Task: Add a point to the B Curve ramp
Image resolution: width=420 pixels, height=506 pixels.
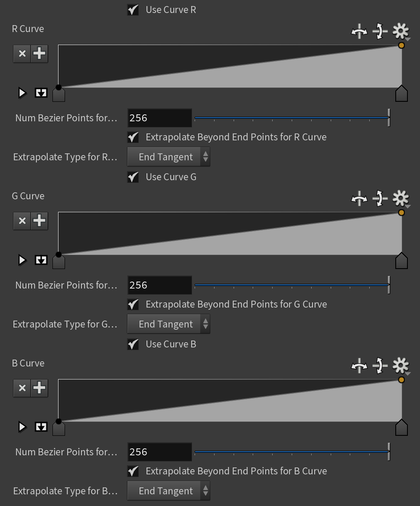Action: click(x=39, y=388)
